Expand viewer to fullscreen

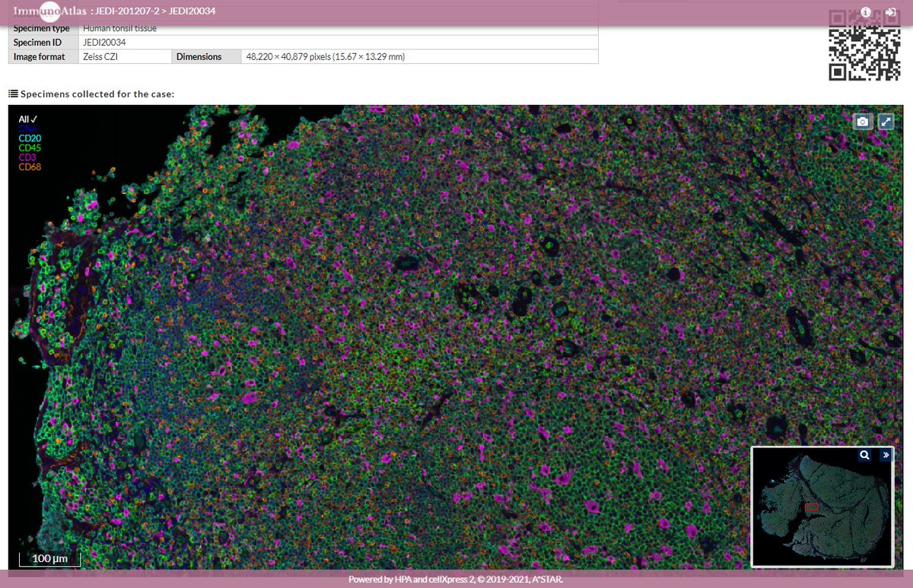click(886, 122)
